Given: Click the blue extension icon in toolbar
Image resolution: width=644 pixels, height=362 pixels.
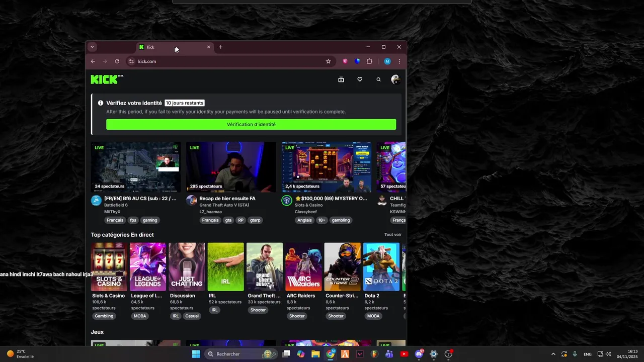Looking at the screenshot, I should pos(357,61).
